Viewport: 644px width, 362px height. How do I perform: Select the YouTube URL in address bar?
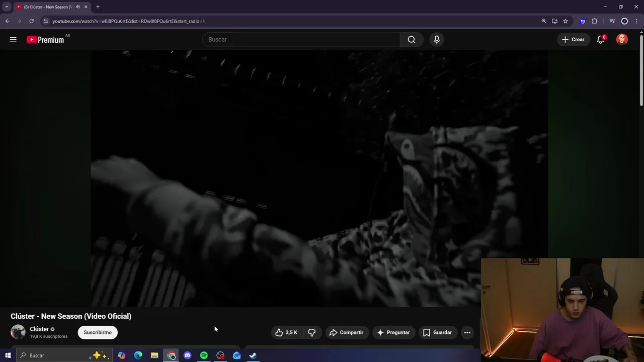pos(129,21)
